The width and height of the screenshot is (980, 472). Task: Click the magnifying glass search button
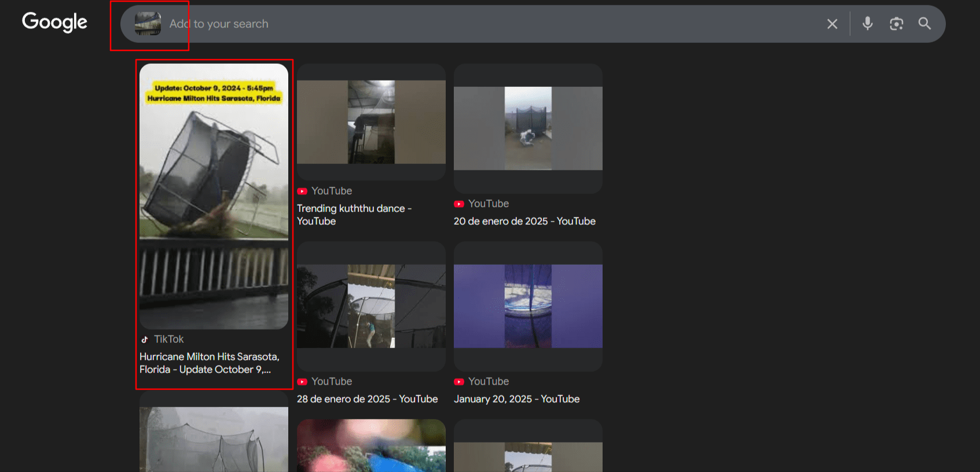924,24
